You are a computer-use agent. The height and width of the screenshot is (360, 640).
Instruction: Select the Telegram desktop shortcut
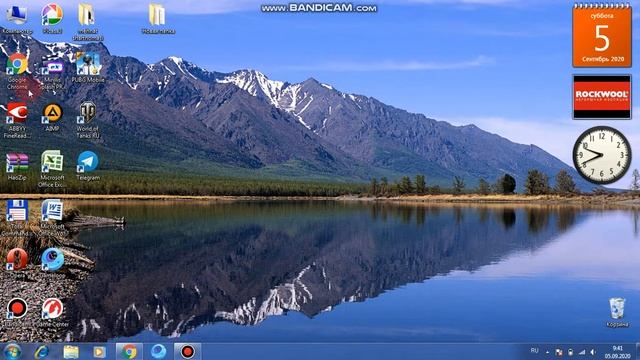[88, 166]
